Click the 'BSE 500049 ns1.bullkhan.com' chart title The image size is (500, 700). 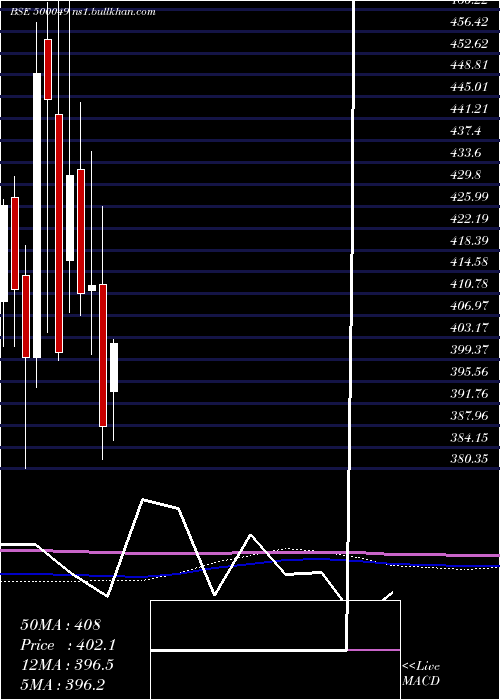pyautogui.click(x=83, y=12)
